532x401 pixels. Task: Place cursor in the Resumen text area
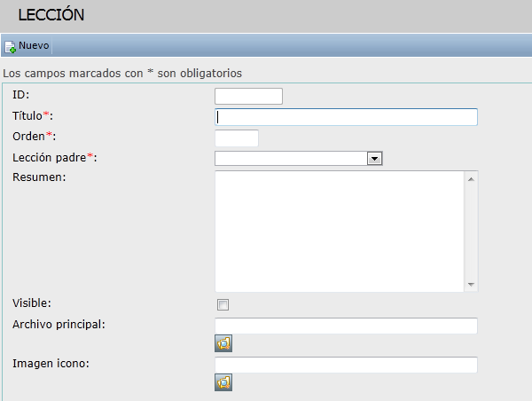pyautogui.click(x=340, y=232)
